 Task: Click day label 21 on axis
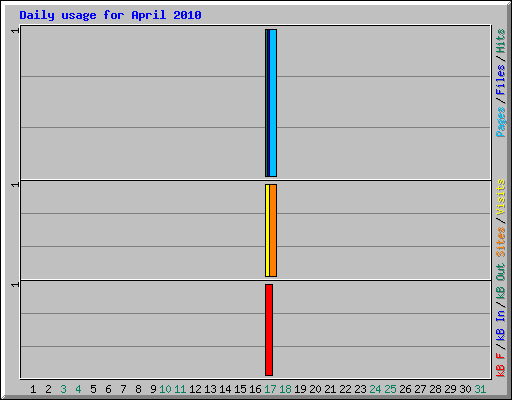(330, 389)
